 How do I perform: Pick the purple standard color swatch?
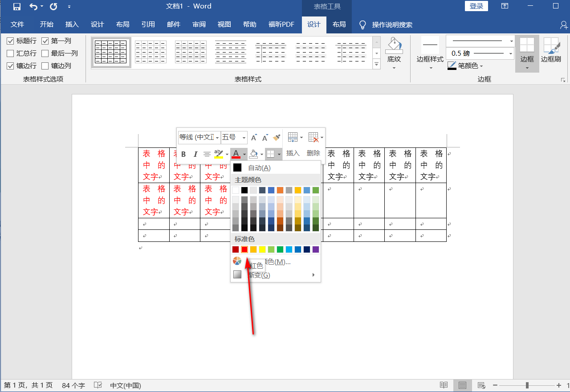(x=316, y=249)
